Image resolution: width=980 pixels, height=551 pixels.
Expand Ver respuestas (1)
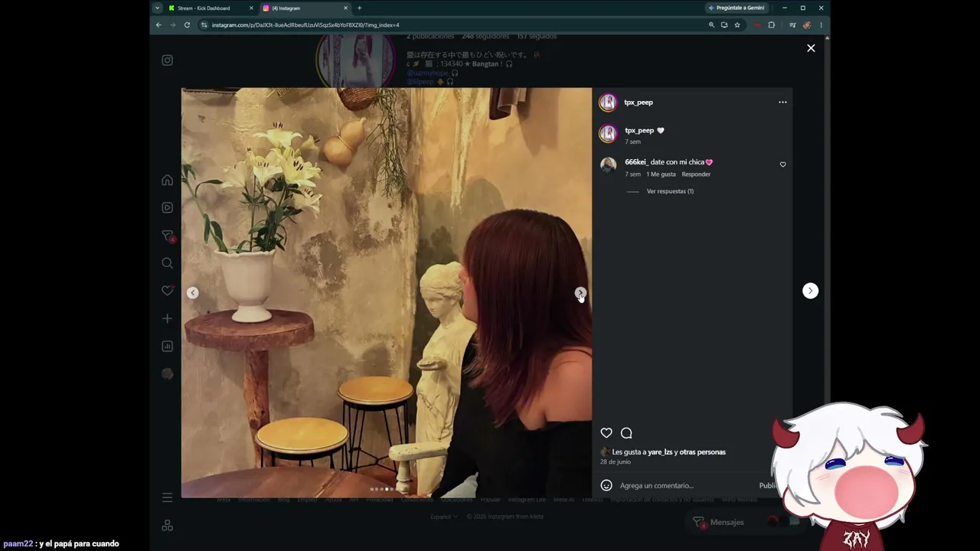670,191
